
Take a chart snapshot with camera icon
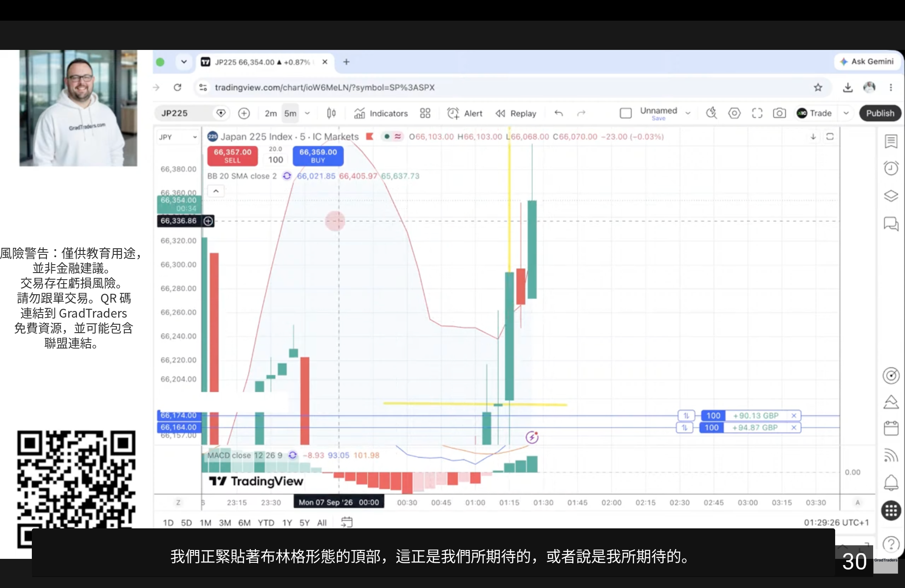pyautogui.click(x=779, y=114)
